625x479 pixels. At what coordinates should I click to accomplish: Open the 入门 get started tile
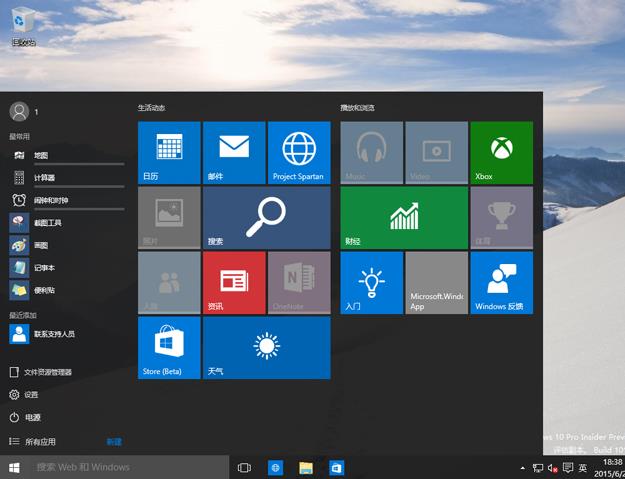click(371, 283)
